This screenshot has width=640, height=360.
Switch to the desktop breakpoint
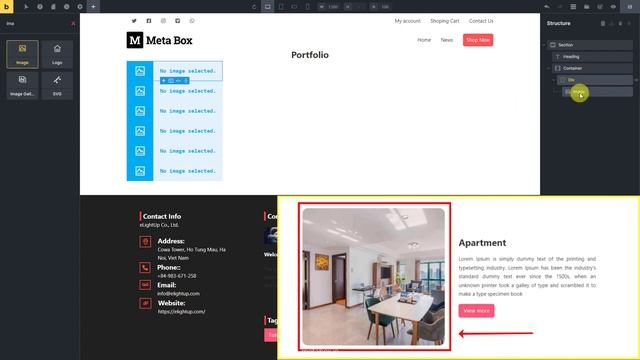click(267, 7)
